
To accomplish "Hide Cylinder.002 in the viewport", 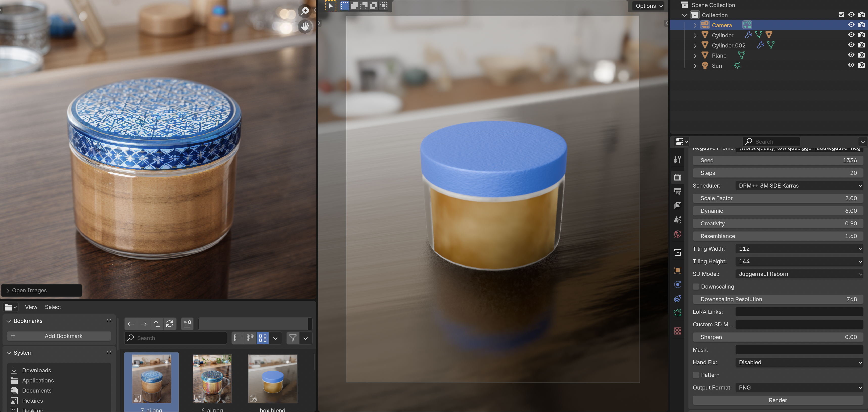I will 851,45.
